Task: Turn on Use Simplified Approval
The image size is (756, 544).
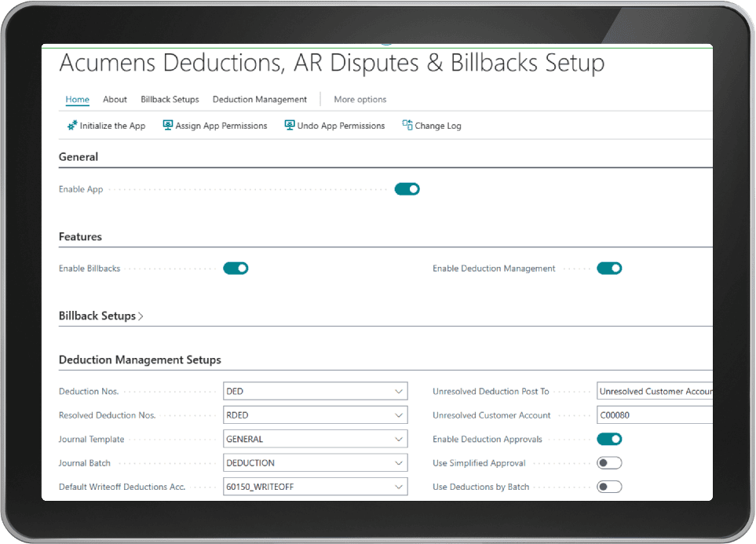Action: (609, 463)
